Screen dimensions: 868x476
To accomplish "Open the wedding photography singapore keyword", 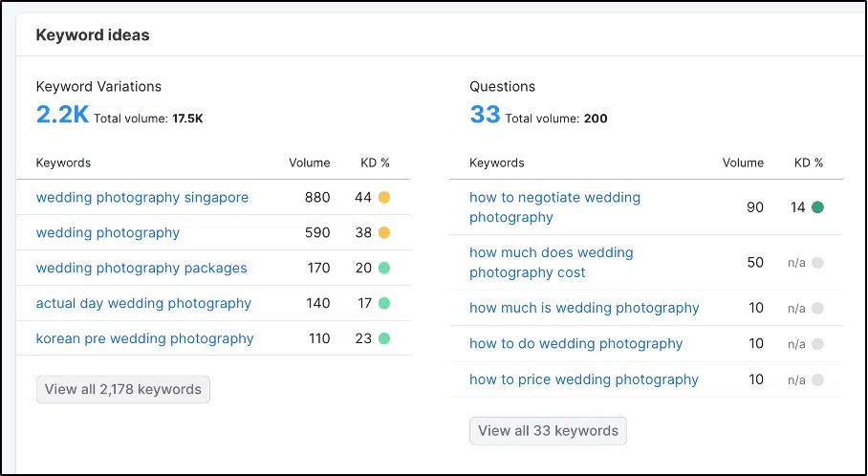I will point(142,198).
